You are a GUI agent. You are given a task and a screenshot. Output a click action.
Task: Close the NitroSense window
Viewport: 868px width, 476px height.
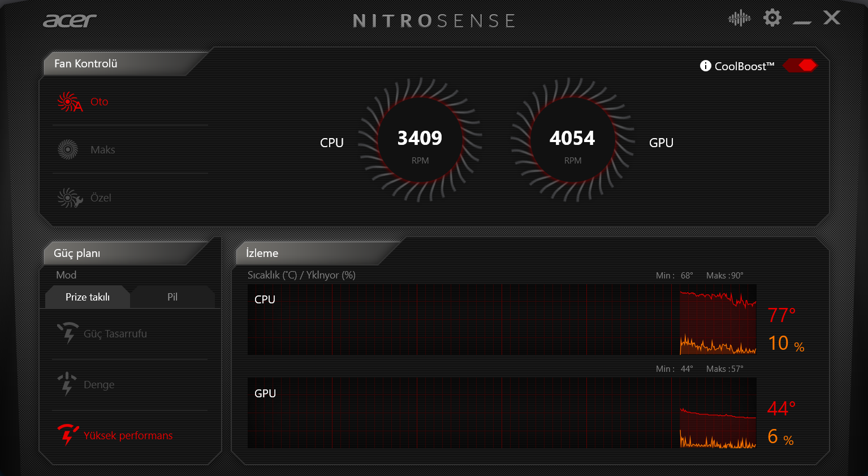point(832,18)
